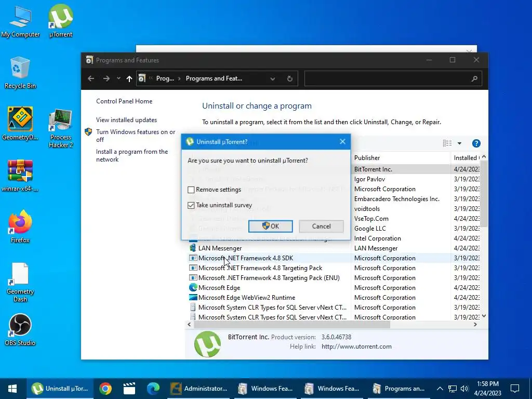Close the Uninstall µTorrent dialog
The height and width of the screenshot is (399, 532).
point(343,141)
